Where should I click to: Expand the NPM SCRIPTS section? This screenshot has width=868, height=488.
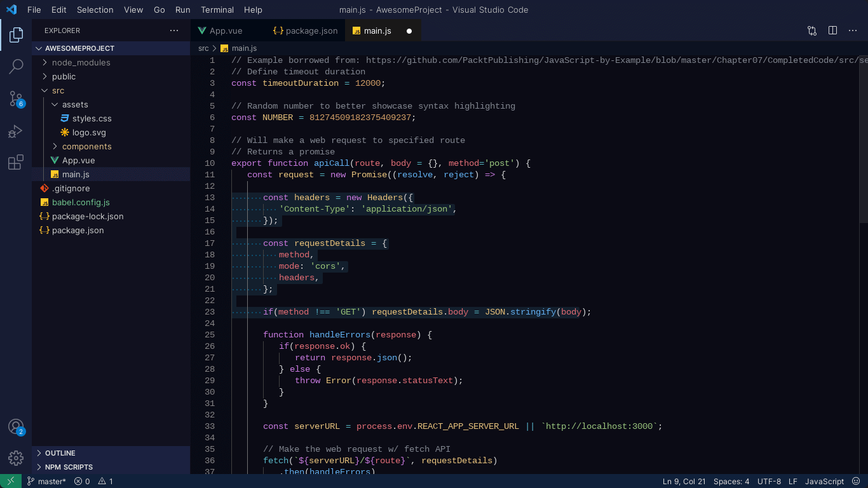coord(111,467)
